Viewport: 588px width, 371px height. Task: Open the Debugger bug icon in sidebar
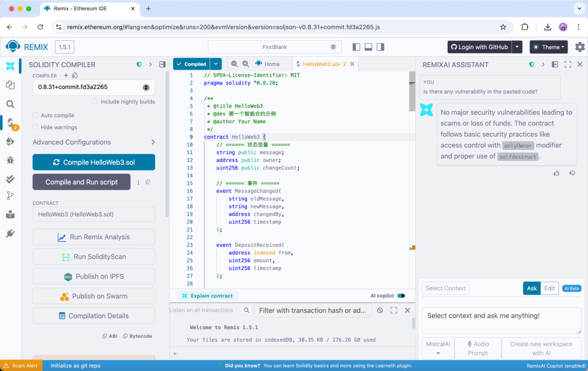(10, 160)
